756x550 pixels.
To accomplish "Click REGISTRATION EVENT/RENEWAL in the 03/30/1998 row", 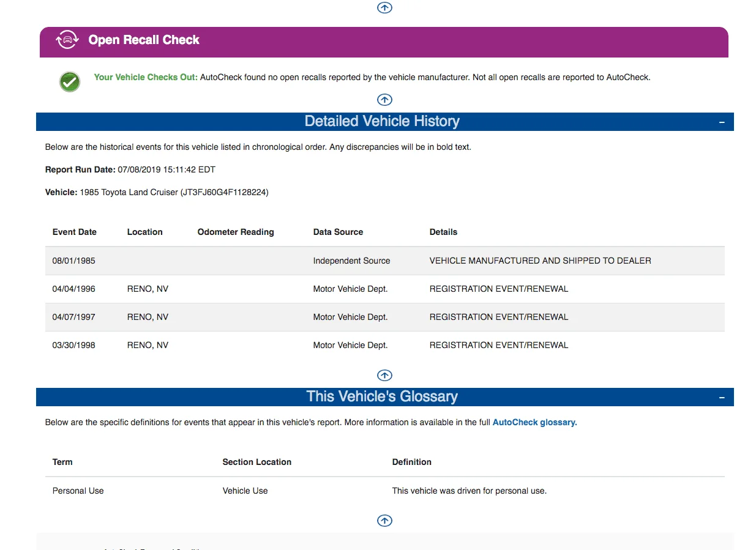I will pos(499,345).
